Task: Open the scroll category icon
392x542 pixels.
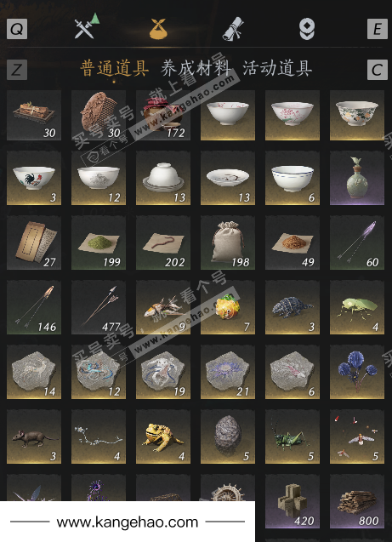Action: 233,29
